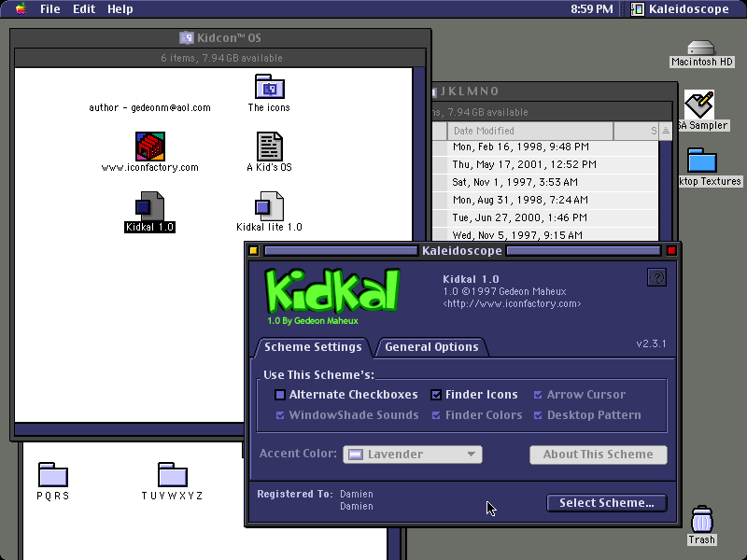This screenshot has height=560, width=747.
Task: Open the A Kid's OS document icon
Action: 270,147
